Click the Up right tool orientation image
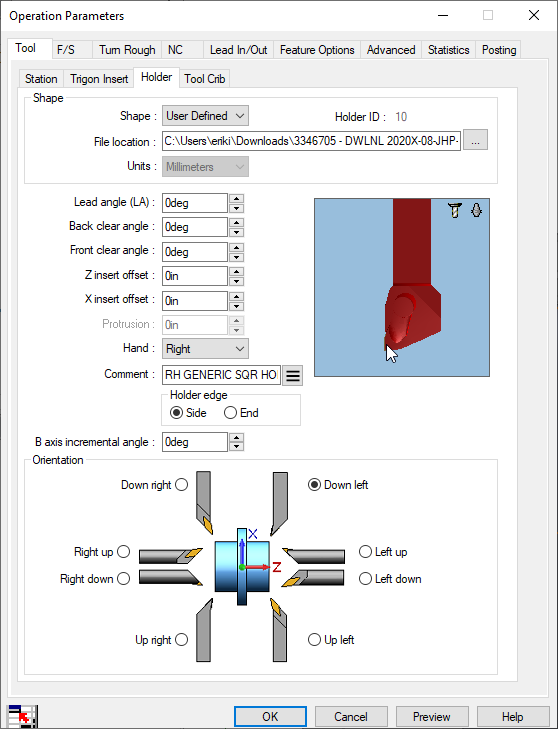This screenshot has width=558, height=729. (204, 630)
